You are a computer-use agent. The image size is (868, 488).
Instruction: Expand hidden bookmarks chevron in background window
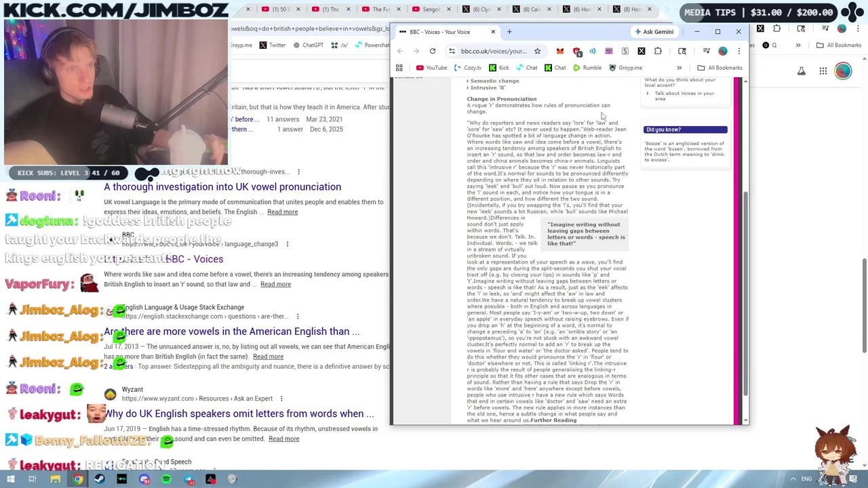point(798,45)
